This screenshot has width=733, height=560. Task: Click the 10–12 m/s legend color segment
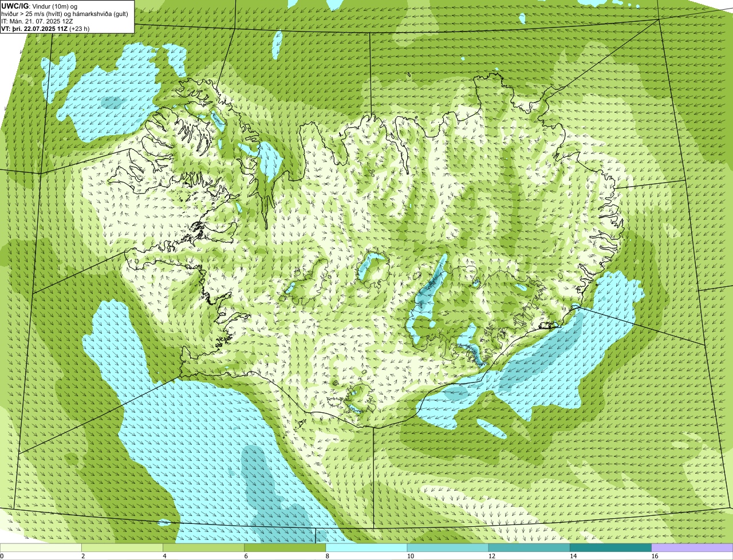pos(448,548)
